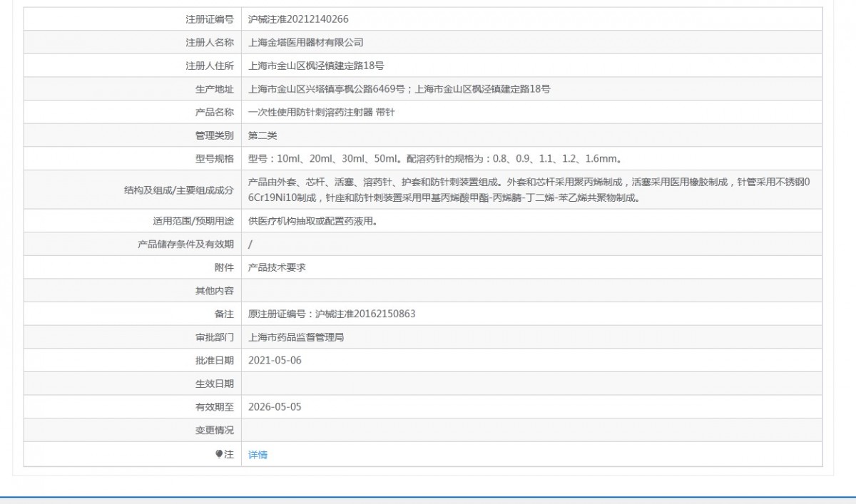Click the 结构及组成/主要组成成分 label
The width and height of the screenshot is (856, 504).
point(179,190)
